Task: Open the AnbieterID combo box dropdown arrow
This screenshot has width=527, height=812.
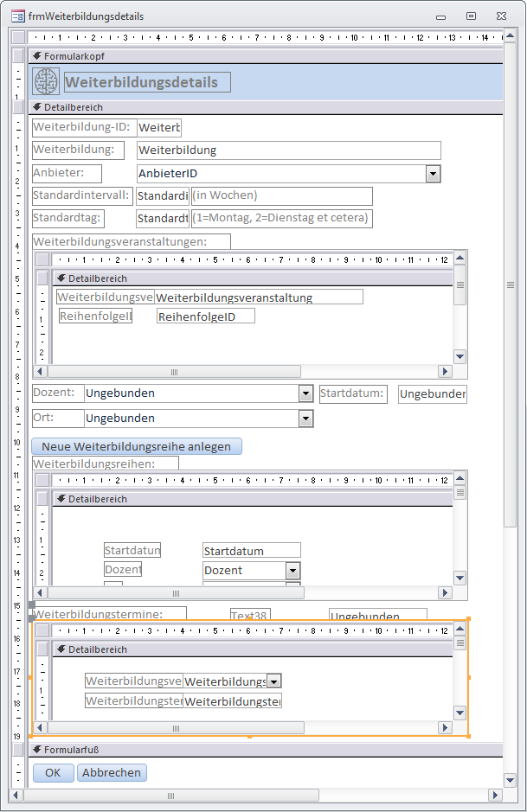Action: [x=434, y=174]
